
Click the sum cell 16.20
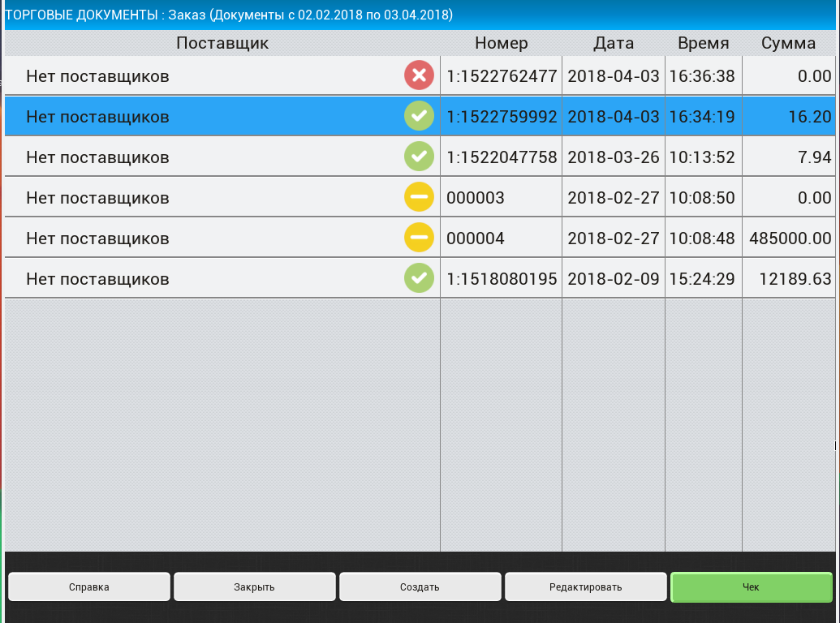coord(810,117)
